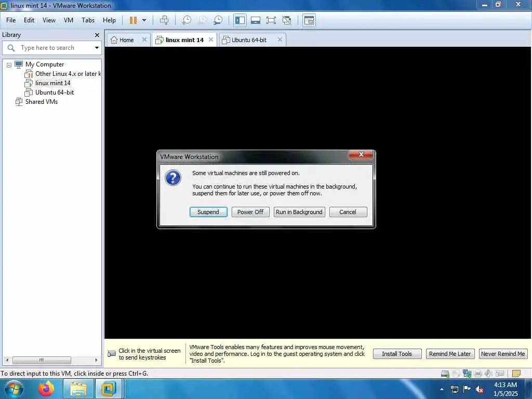The height and width of the screenshot is (399, 532).
Task: Open the power options arrow beside Pause
Action: (144, 20)
